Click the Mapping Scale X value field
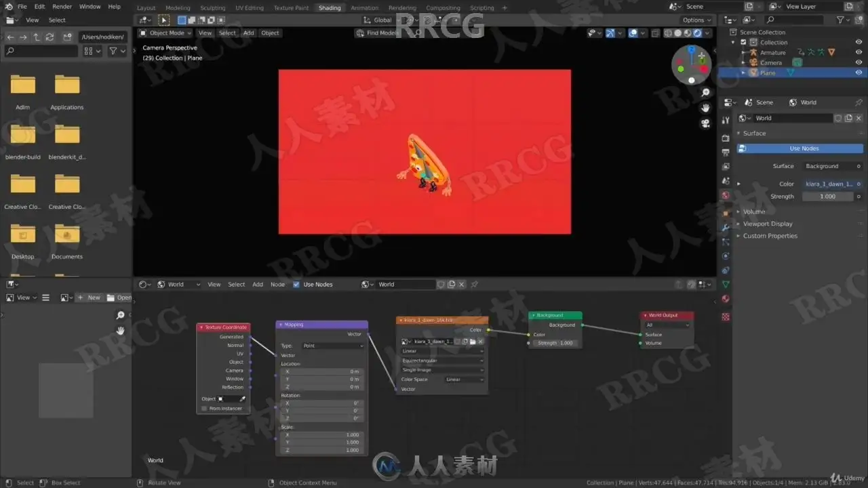Image resolution: width=868 pixels, height=488 pixels. pos(323,435)
